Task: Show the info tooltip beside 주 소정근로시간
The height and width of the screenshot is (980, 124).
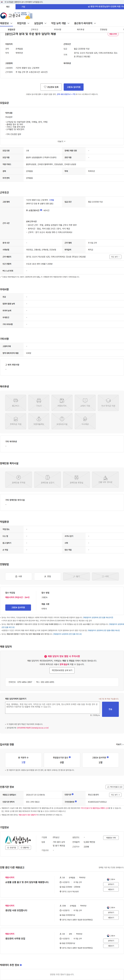Action: [41, 210]
